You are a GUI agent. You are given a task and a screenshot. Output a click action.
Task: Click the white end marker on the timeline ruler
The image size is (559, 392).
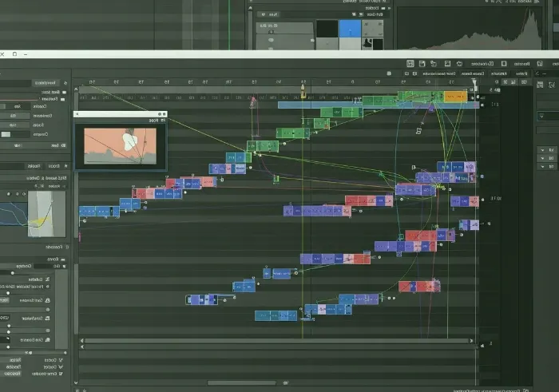coord(474,85)
